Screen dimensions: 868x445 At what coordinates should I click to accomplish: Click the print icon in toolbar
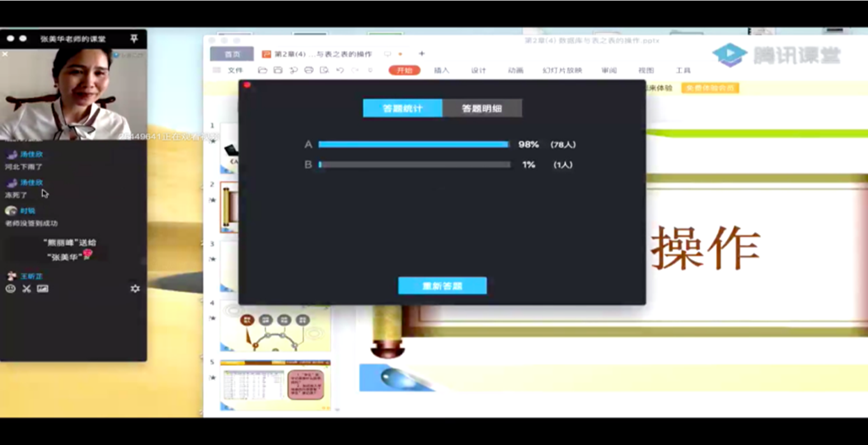[308, 71]
